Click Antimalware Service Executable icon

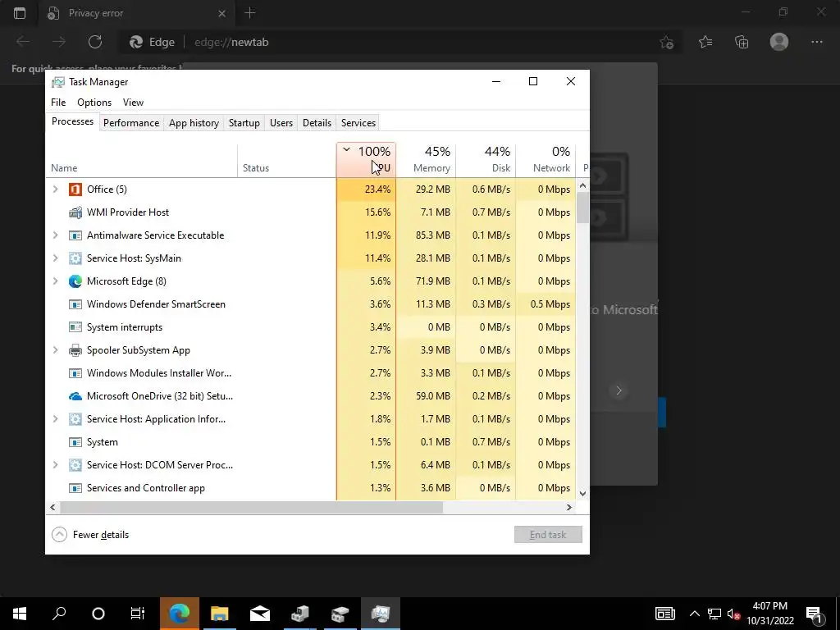pyautogui.click(x=75, y=235)
